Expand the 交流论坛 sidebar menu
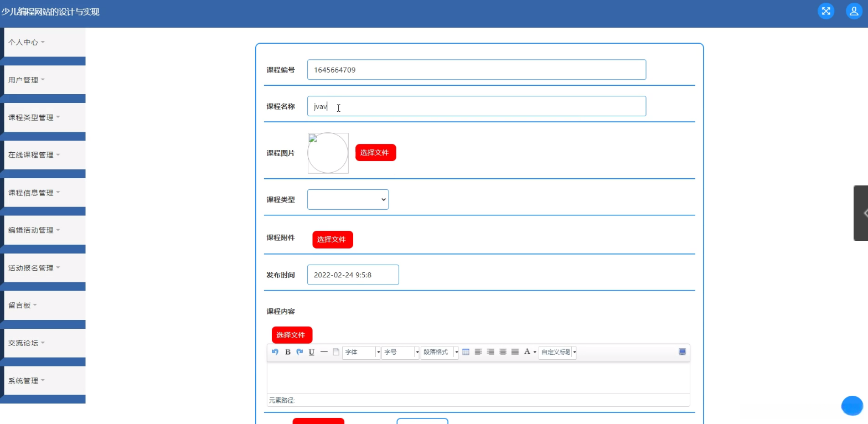Screen dimensions: 868x424 pos(45,343)
